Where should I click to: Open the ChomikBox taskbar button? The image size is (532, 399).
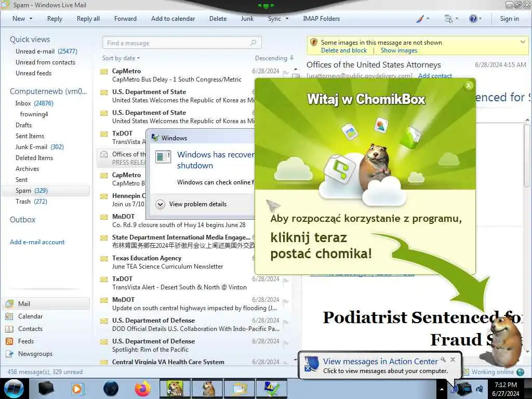pyautogui.click(x=175, y=389)
